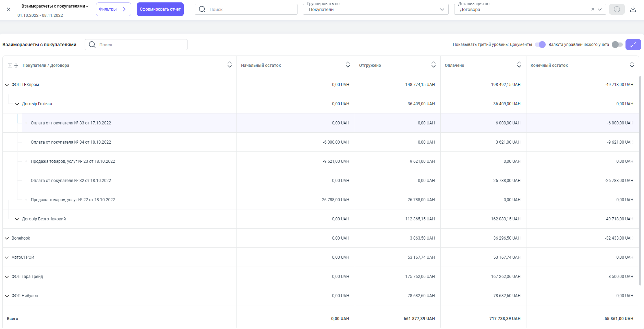
Task: Expand the Bonehook customer row
Action: pyautogui.click(x=7, y=238)
